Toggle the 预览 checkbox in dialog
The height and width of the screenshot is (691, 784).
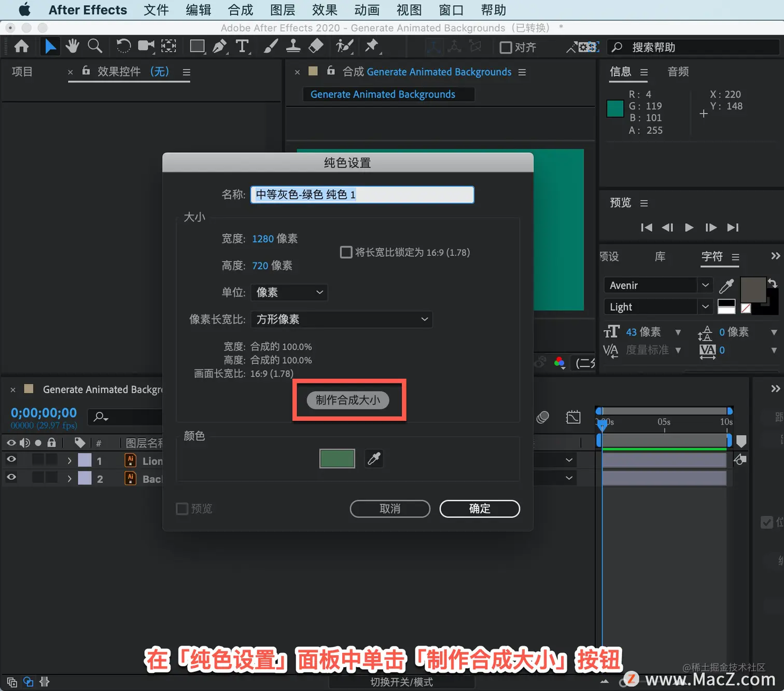(182, 509)
